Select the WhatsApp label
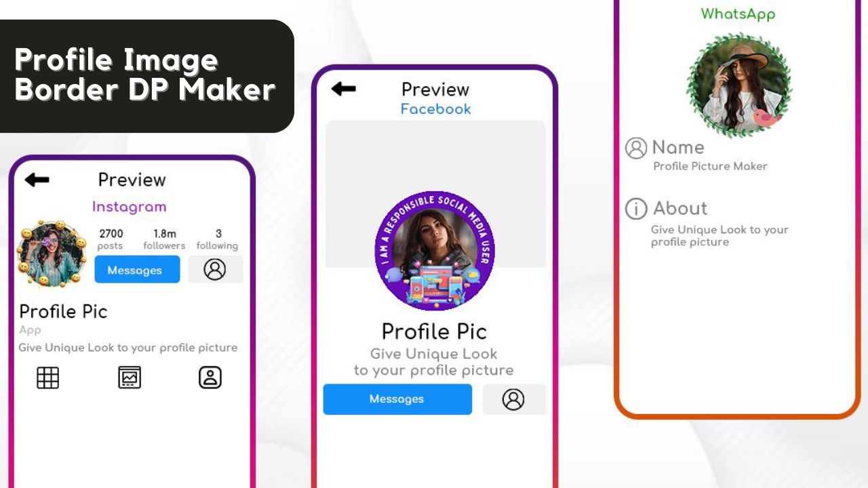The image size is (868, 488). point(738,14)
